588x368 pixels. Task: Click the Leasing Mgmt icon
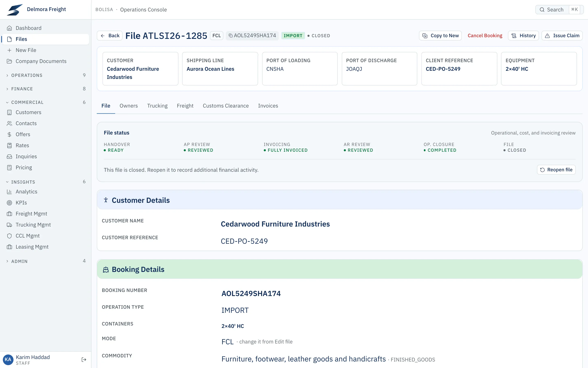(9, 247)
